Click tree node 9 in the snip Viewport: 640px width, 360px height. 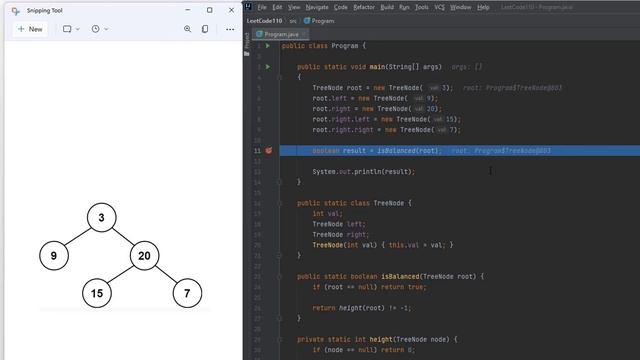(x=54, y=256)
